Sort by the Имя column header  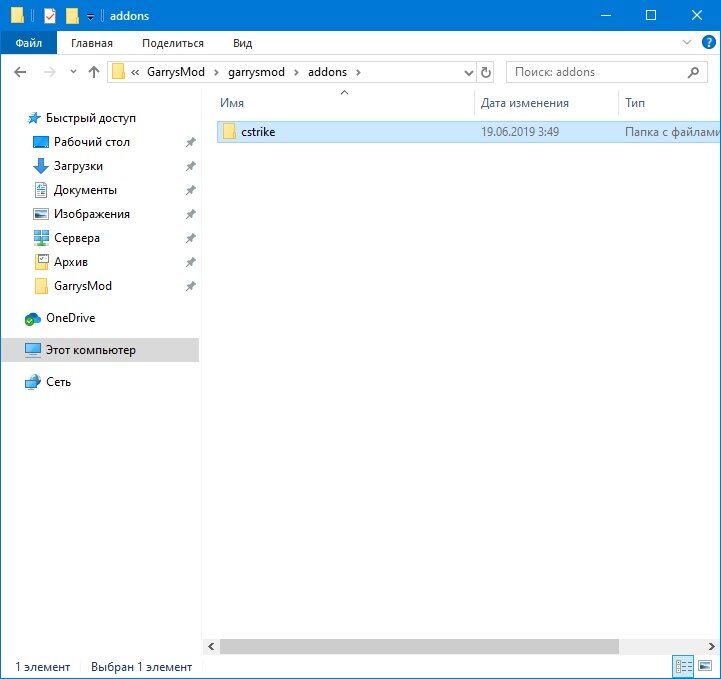[x=232, y=103]
